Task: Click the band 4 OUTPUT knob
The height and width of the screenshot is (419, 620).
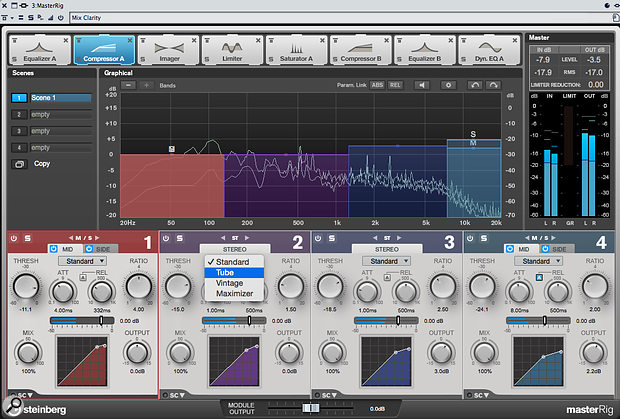Action: [x=594, y=352]
